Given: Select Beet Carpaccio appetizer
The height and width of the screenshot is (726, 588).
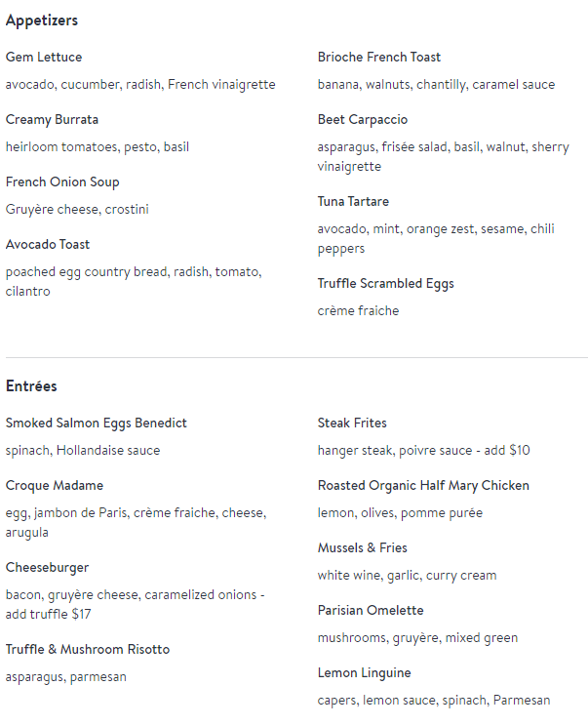Looking at the screenshot, I should (362, 119).
